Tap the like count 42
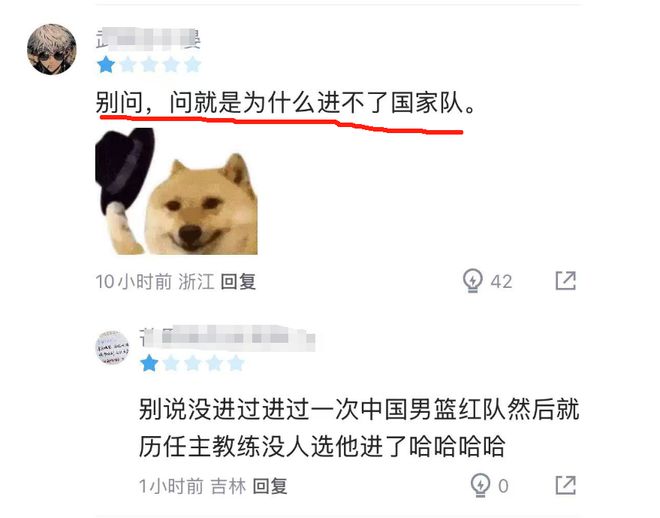The width and height of the screenshot is (660, 518). [x=501, y=282]
